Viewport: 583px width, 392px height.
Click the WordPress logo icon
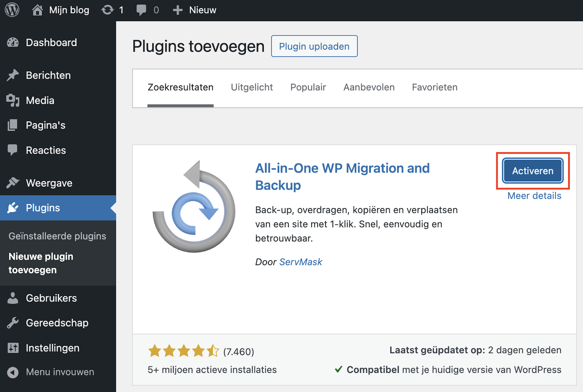[x=12, y=10]
